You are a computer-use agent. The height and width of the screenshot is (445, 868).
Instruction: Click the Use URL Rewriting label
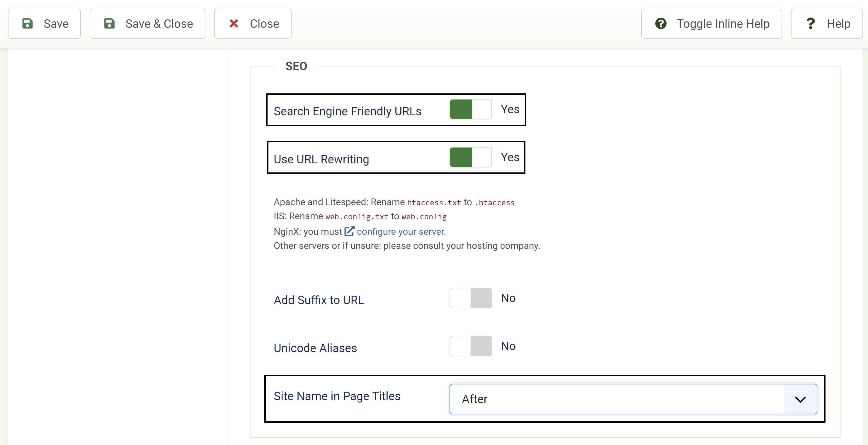[321, 159]
